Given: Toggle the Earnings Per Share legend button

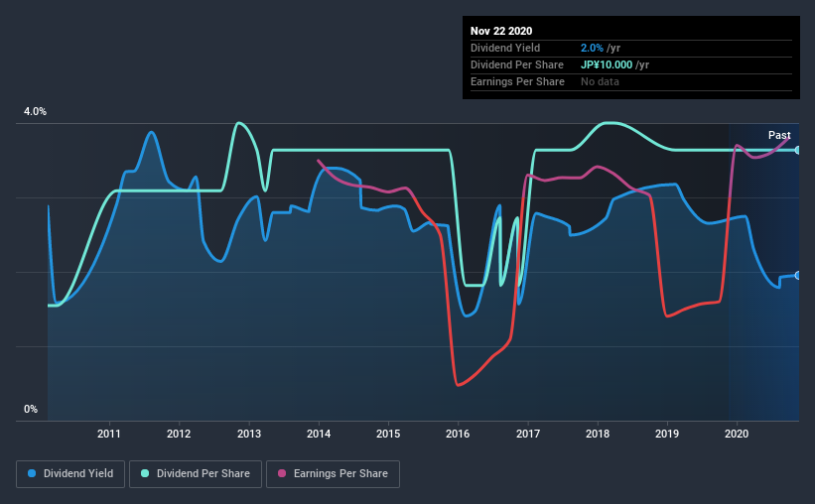Looking at the screenshot, I should (x=333, y=474).
